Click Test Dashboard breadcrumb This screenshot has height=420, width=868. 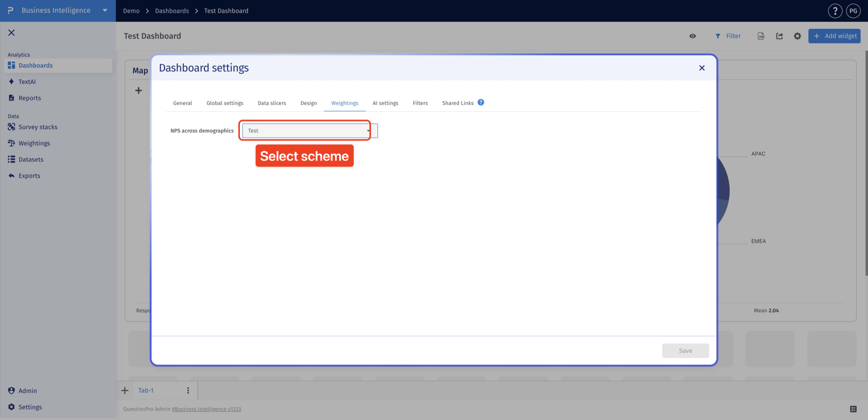tap(226, 11)
